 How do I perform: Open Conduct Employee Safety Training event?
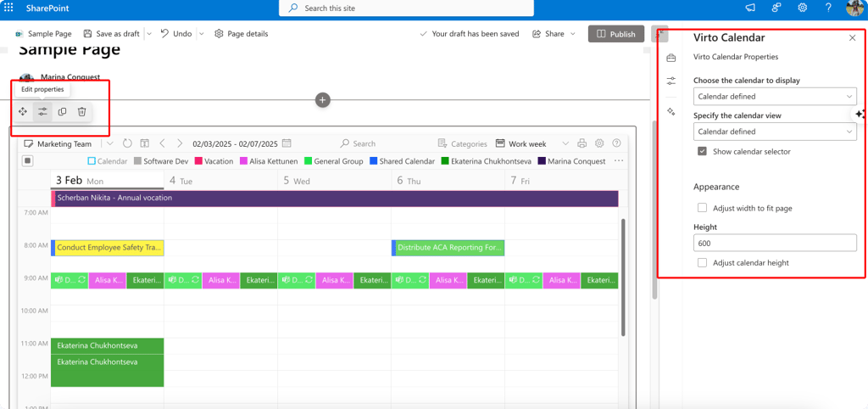pos(108,248)
